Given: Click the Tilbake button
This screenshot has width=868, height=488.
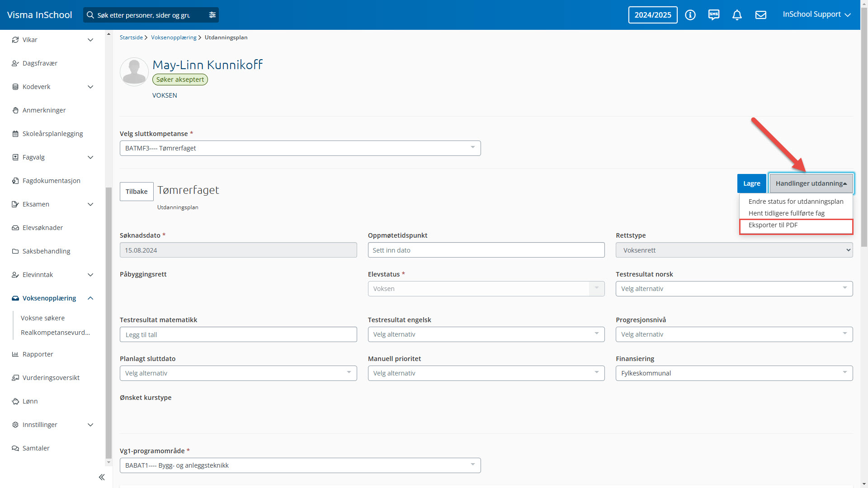Looking at the screenshot, I should pyautogui.click(x=137, y=192).
